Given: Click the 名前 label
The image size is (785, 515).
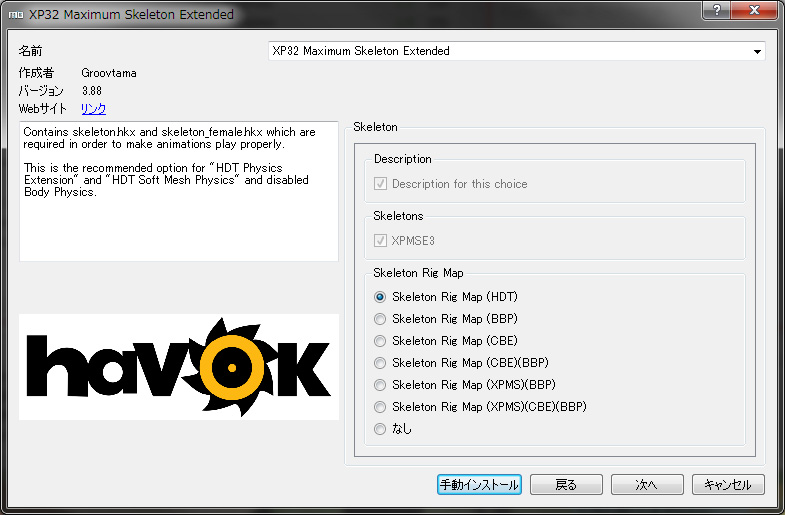Looking at the screenshot, I should tap(31, 51).
